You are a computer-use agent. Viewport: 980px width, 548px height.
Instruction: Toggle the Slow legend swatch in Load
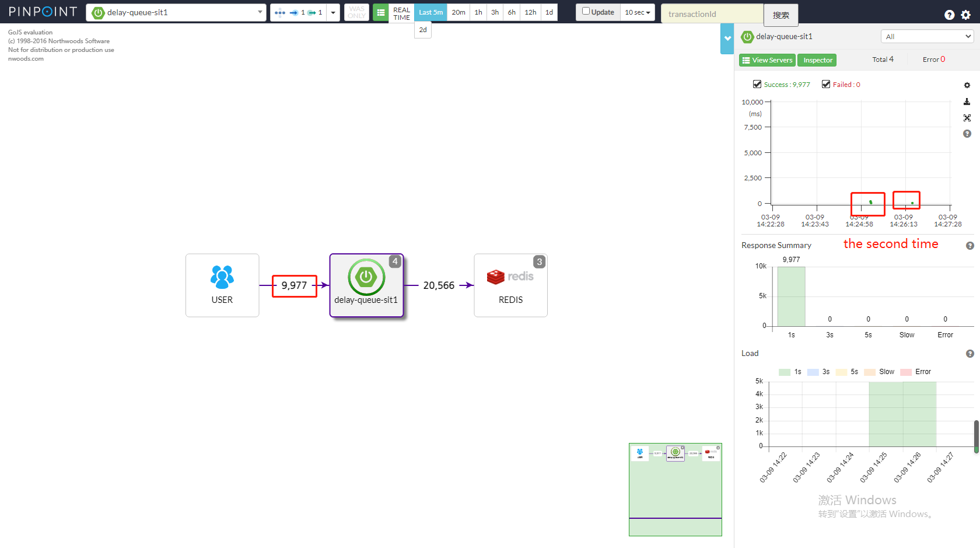pos(870,372)
